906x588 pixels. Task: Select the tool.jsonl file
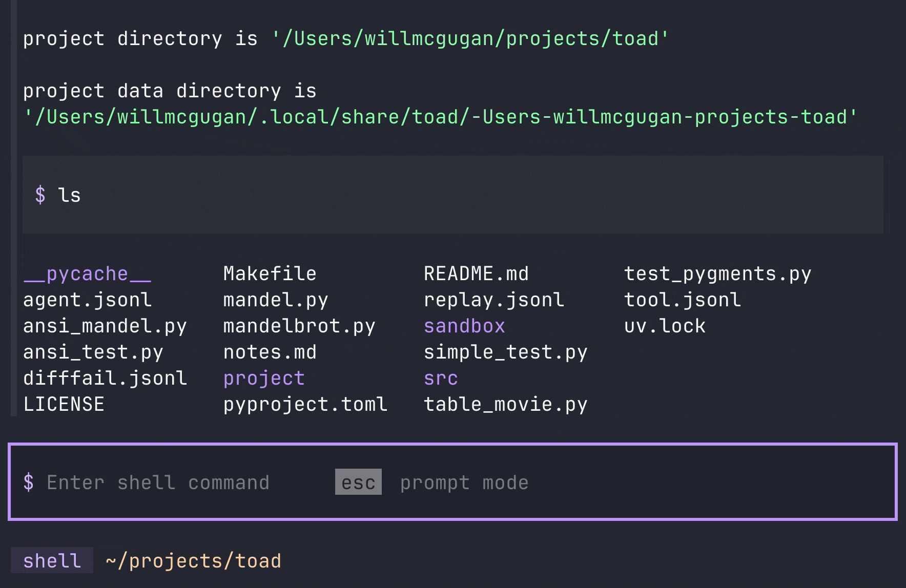tap(682, 300)
